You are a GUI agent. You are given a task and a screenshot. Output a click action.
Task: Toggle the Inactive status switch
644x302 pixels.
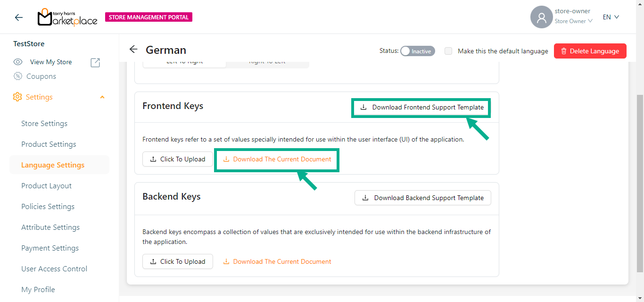pyautogui.click(x=417, y=51)
